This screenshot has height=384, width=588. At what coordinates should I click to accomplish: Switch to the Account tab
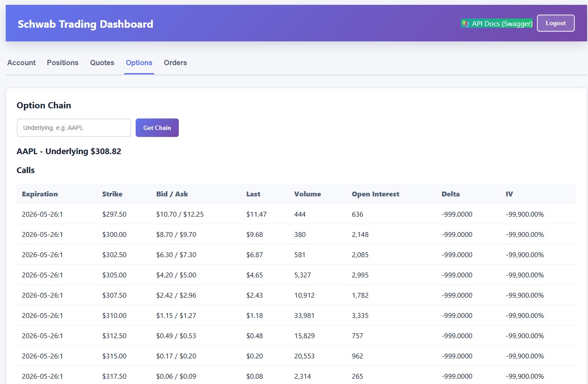point(22,63)
